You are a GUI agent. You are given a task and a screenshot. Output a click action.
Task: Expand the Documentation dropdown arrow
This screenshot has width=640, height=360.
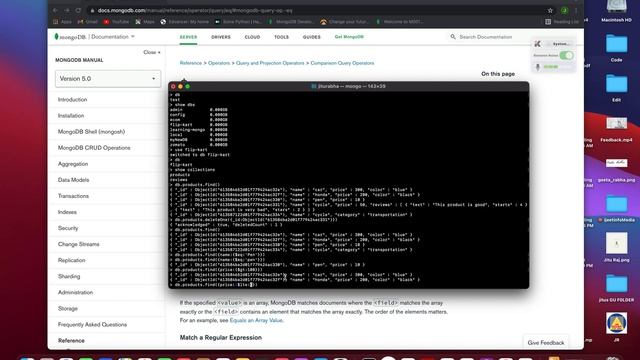tap(133, 37)
